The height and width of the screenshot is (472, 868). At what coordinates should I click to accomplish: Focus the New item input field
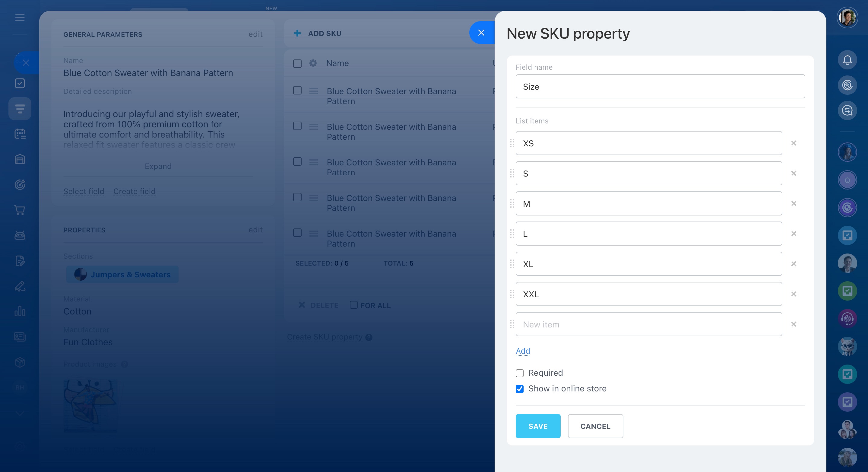[648, 324]
